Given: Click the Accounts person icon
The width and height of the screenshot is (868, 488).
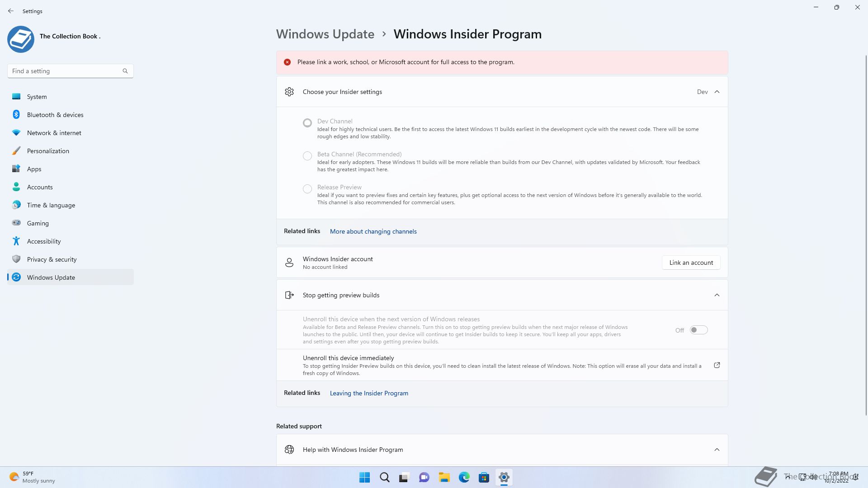Looking at the screenshot, I should click(x=16, y=187).
